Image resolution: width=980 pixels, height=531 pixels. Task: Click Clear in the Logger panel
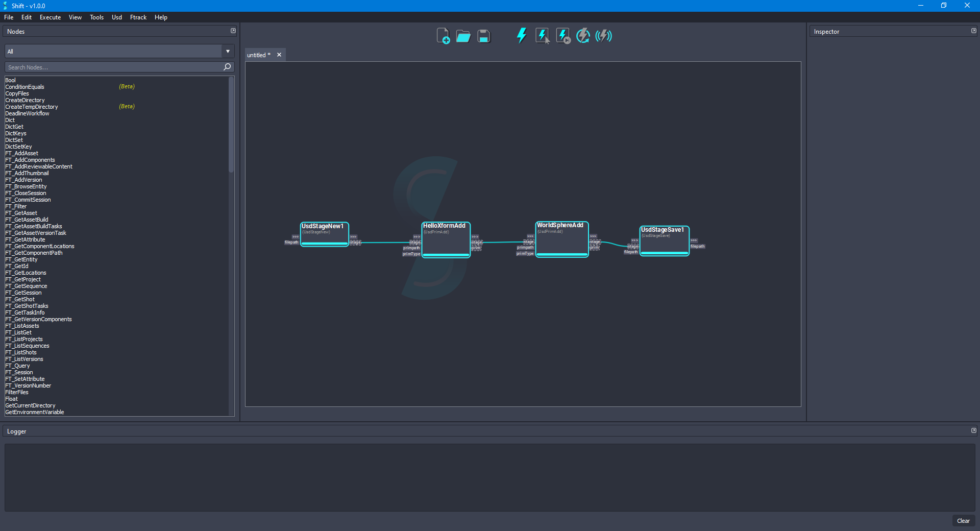[x=963, y=521]
